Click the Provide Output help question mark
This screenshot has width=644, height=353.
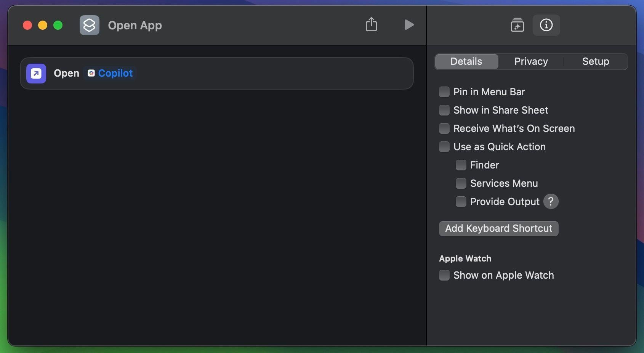(x=551, y=202)
